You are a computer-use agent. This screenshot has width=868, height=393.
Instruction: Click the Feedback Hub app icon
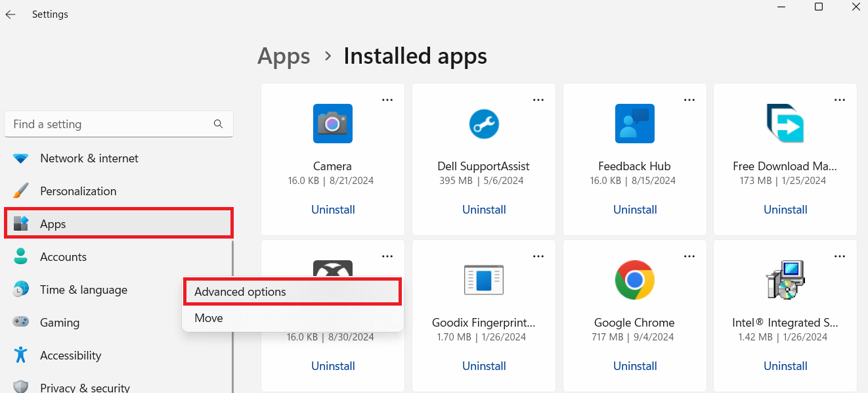pos(635,124)
